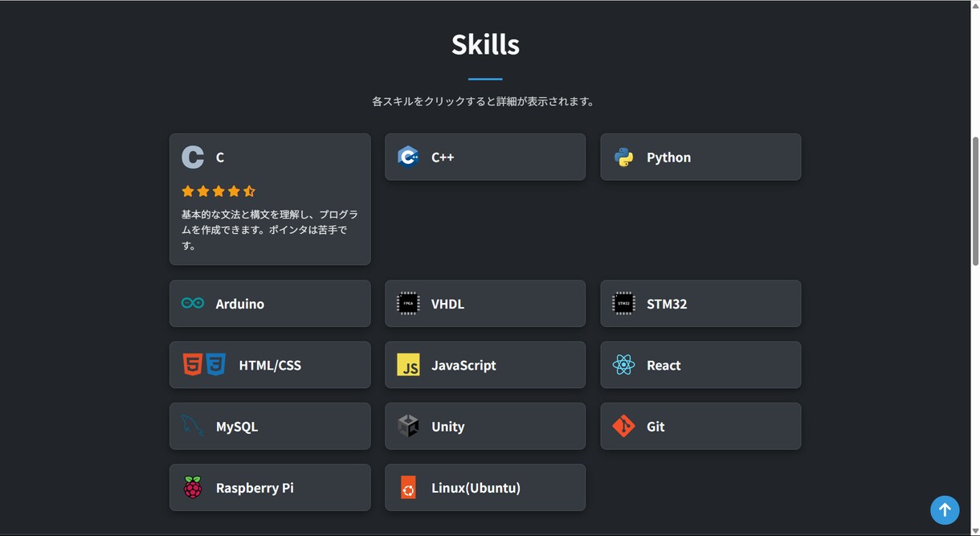The height and width of the screenshot is (536, 980).
Task: Open the Linux(Ubuntu) skill label
Action: pos(476,488)
